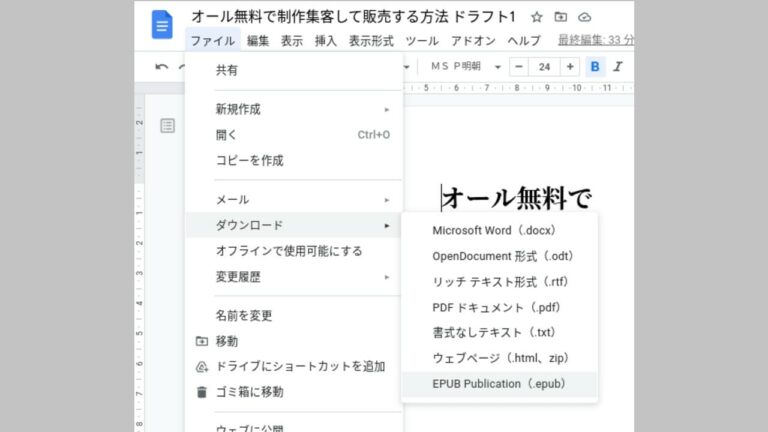The image size is (768, 432).
Task: Download as リッチ テキスト形式 (.rtf)
Action: click(499, 282)
